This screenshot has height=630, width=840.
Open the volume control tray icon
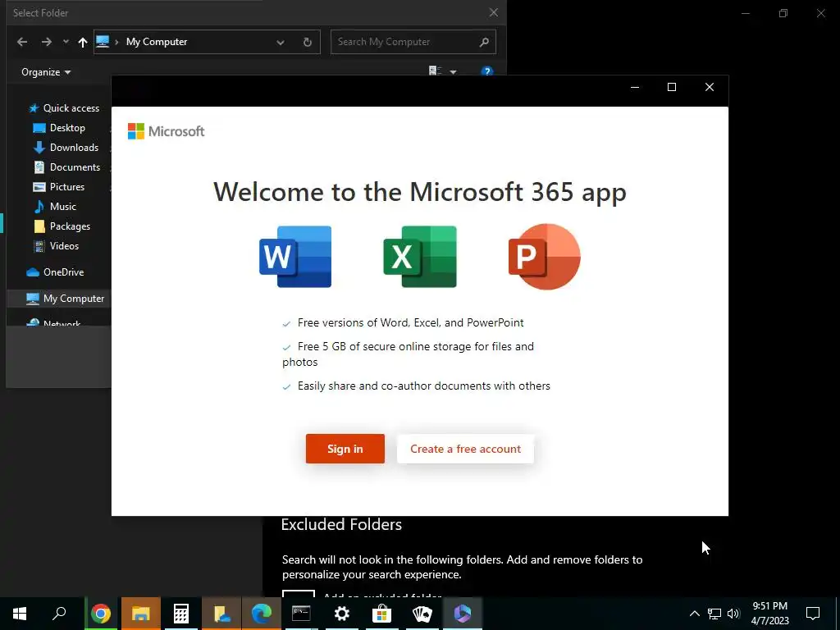734,614
